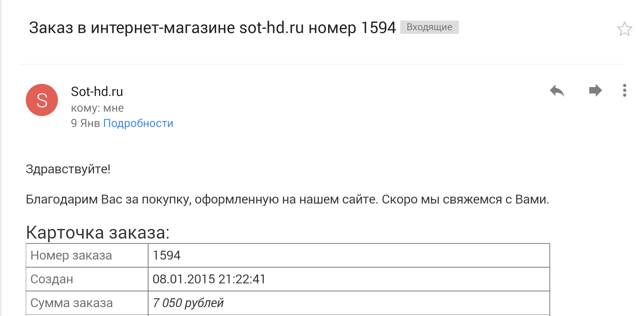Open the Подробности details link
The height and width of the screenshot is (316, 644).
(138, 123)
